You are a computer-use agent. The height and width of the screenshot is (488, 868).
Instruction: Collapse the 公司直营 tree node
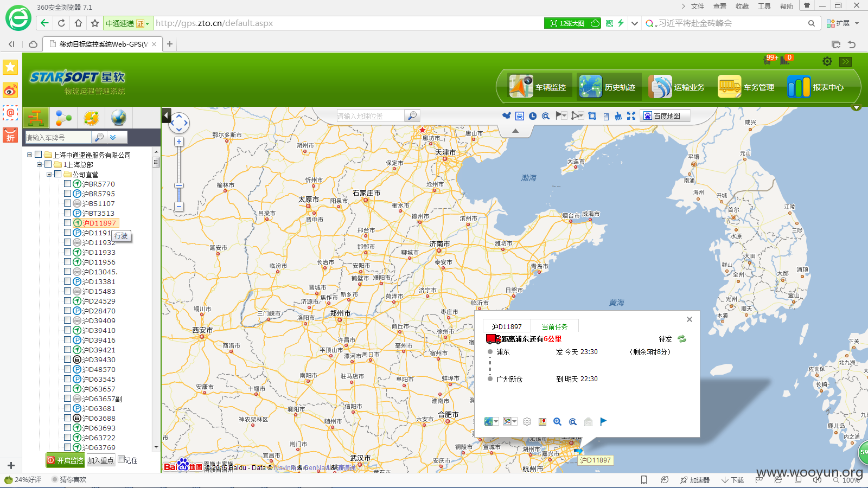click(x=49, y=174)
